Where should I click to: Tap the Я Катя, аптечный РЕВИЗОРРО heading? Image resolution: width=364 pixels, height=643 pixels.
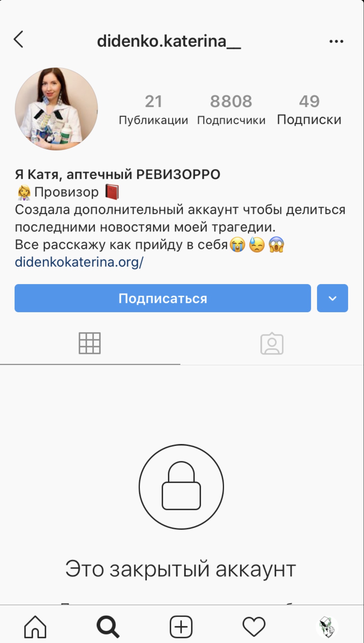tap(117, 174)
